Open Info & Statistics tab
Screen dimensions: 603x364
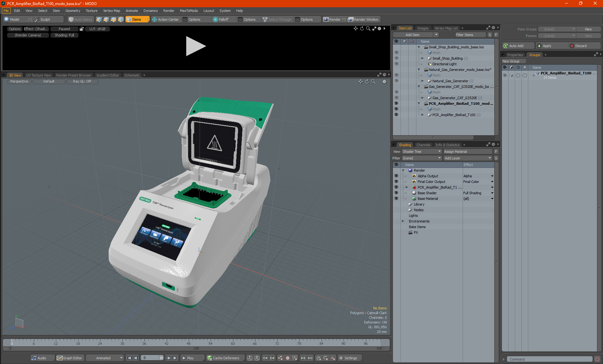[x=447, y=145]
